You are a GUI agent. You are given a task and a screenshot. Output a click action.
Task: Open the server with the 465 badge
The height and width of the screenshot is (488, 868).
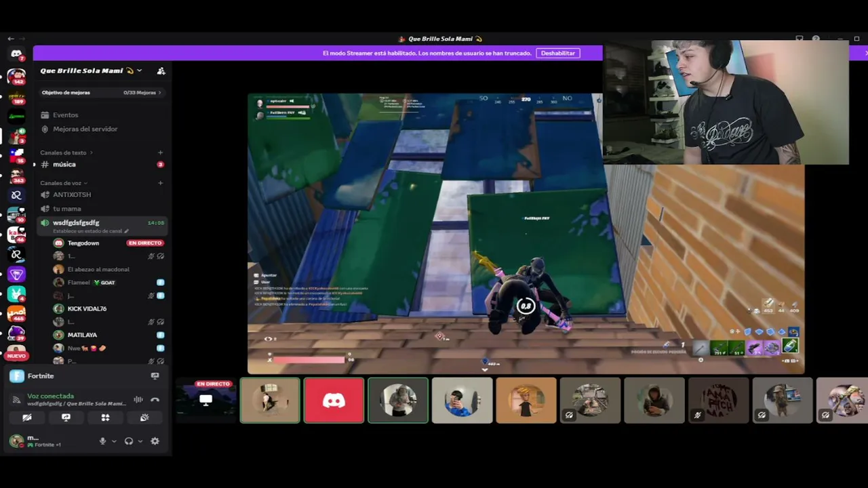coord(16,313)
